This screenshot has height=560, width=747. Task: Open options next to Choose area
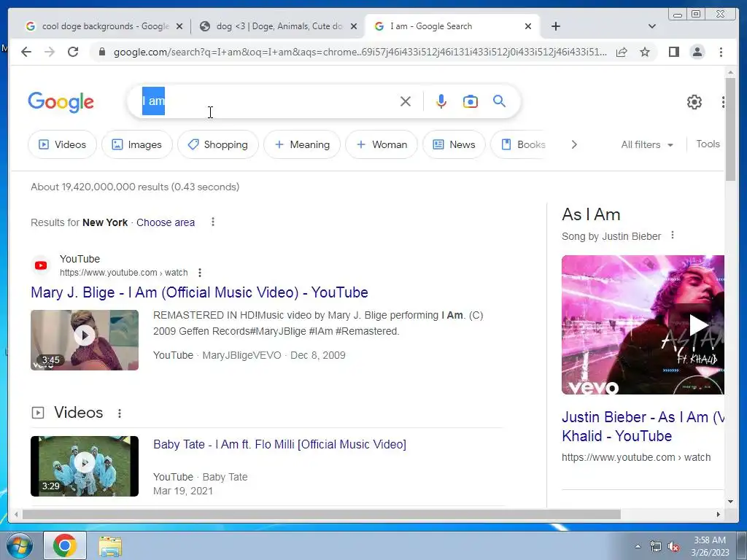(213, 222)
